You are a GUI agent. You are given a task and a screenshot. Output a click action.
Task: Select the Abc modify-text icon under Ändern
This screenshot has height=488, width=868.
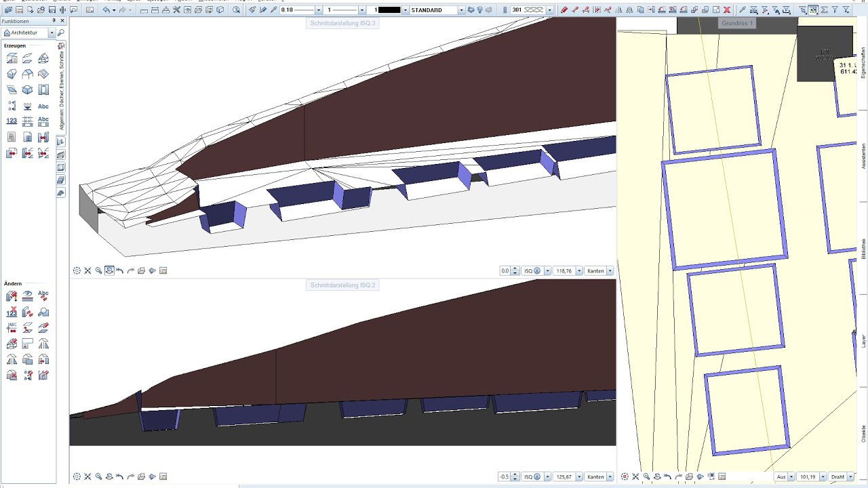43,296
